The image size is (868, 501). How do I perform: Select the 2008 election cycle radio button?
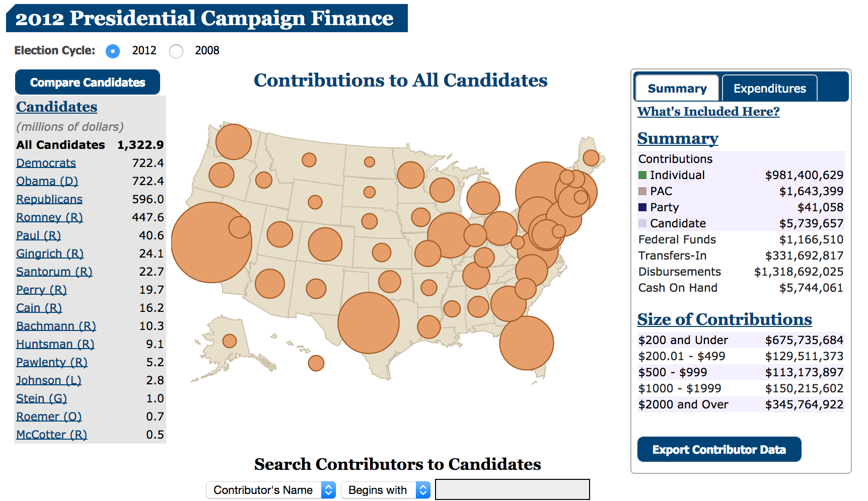point(176,51)
